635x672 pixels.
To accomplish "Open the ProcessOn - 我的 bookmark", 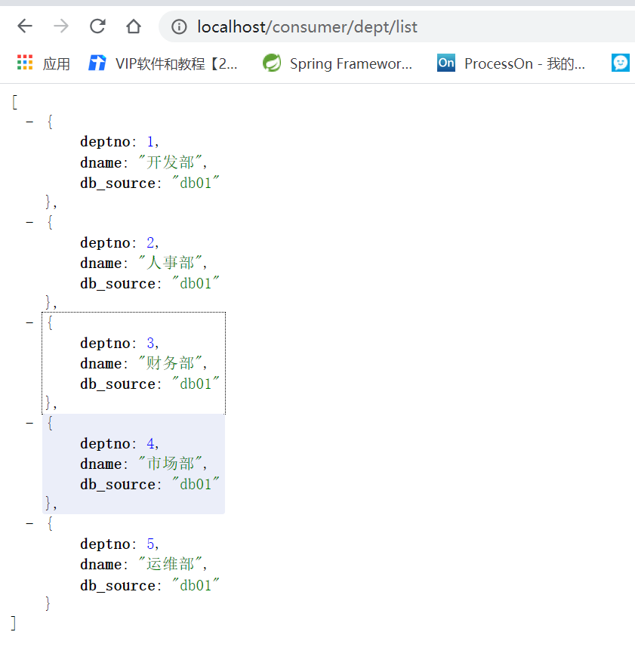I will click(525, 64).
